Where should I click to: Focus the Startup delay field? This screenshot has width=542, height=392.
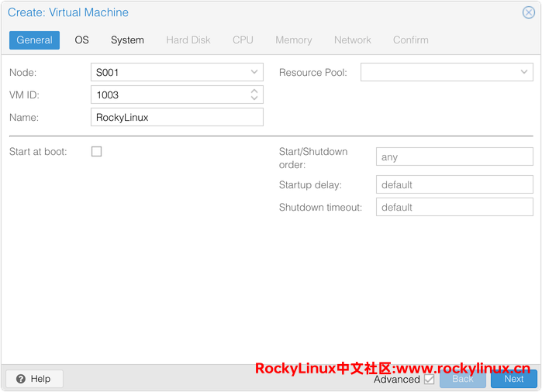click(454, 184)
